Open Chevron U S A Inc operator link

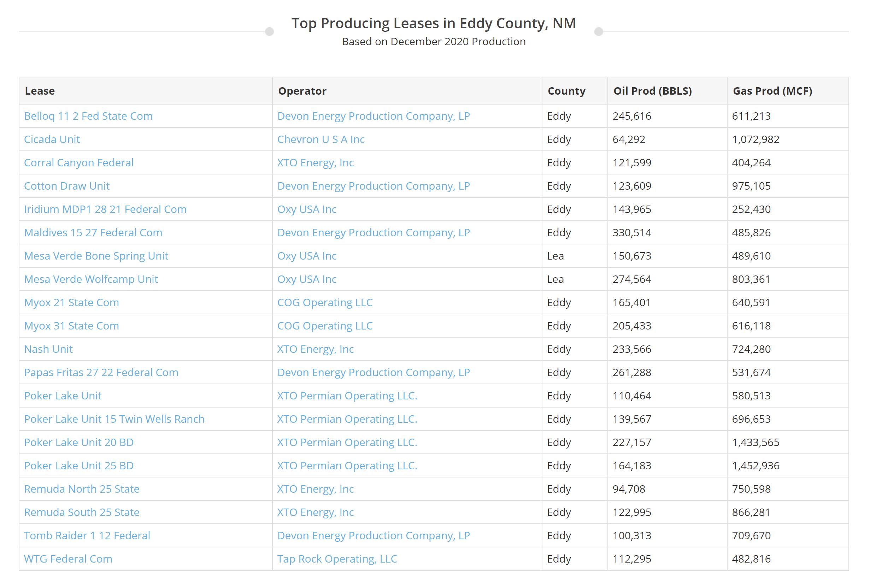(x=321, y=139)
